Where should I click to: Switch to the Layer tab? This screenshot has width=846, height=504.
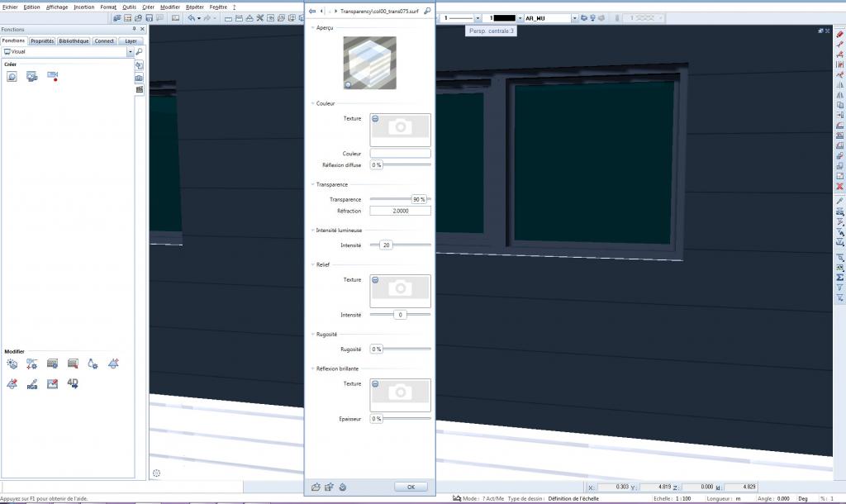pos(131,41)
